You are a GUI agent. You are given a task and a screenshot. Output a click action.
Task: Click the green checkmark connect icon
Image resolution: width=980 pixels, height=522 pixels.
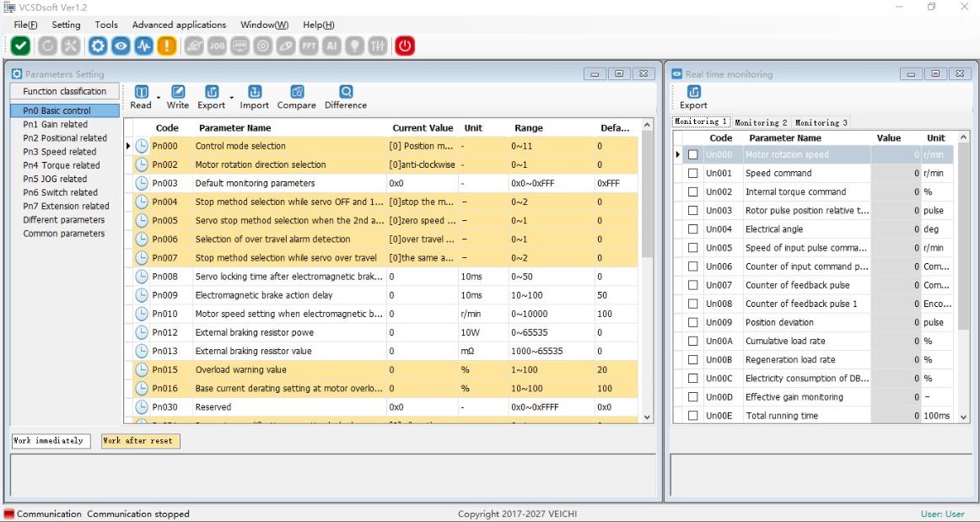coord(20,46)
